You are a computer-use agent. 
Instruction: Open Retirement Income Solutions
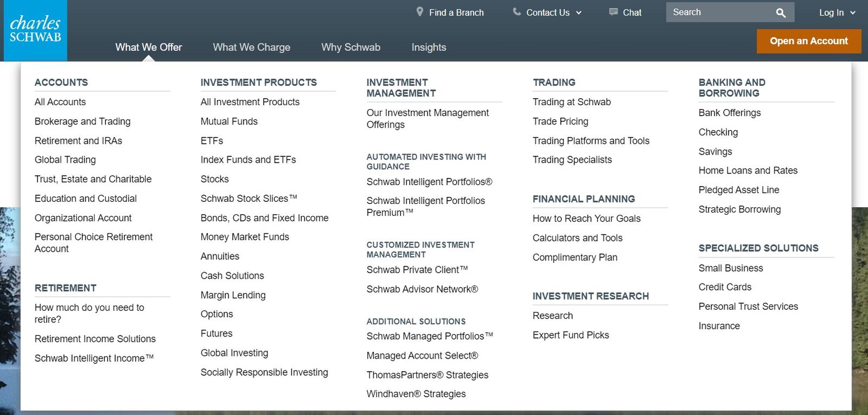point(95,339)
